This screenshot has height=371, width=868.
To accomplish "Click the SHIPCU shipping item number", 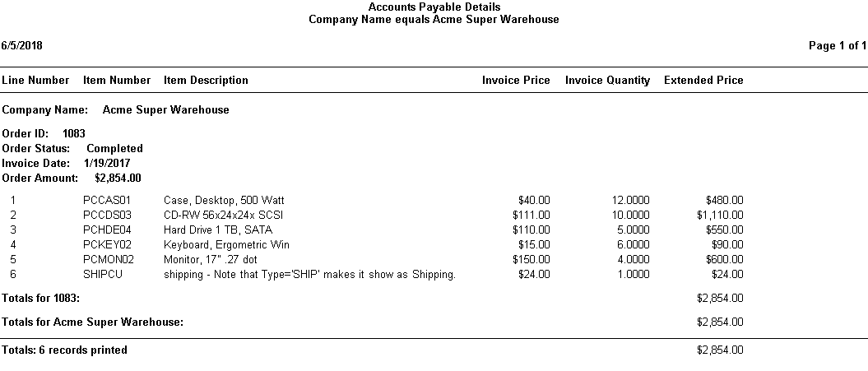I will tap(103, 275).
